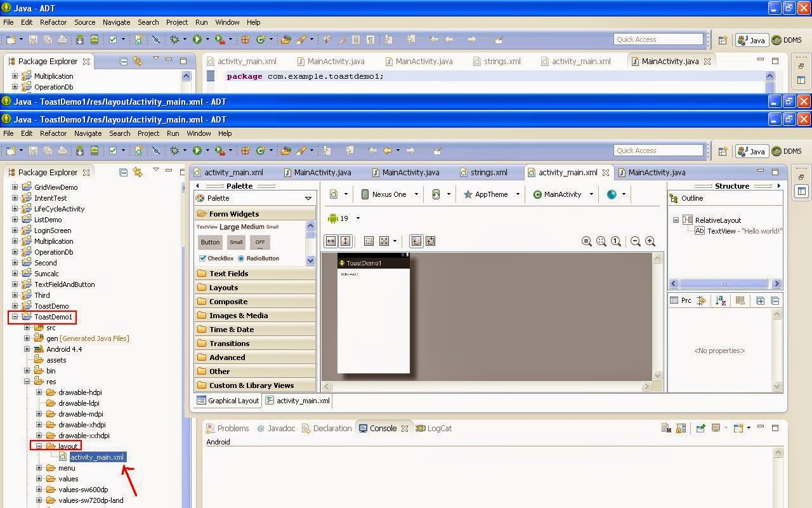Expand the src folder under ToastDemo1

[27, 328]
